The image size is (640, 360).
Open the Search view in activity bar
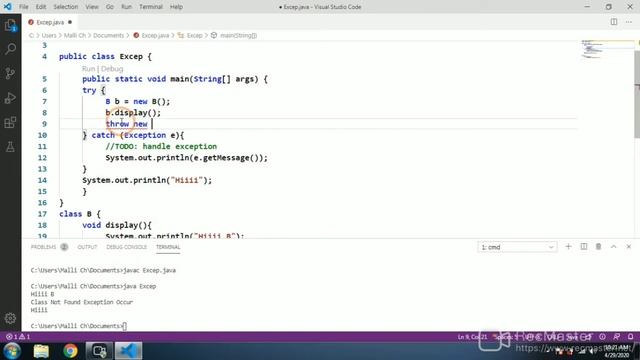(x=10, y=49)
